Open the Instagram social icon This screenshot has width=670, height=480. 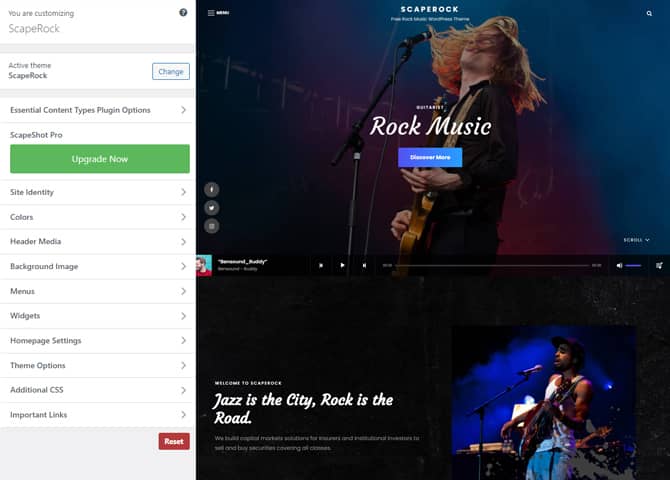(213, 227)
